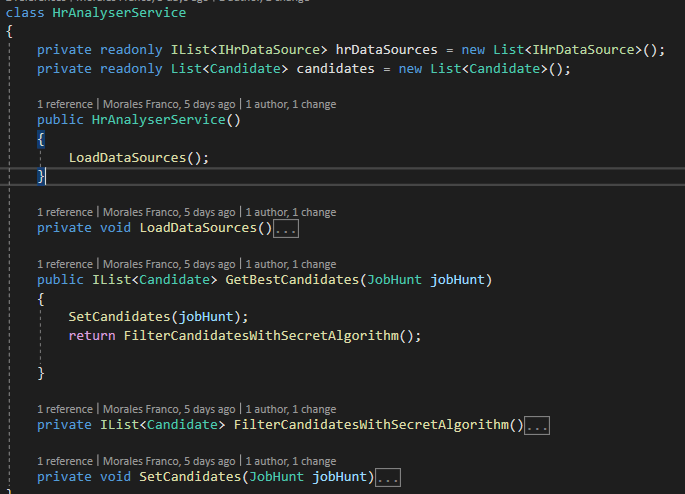
Task: Click the SetCandidates(jobHunt); call statement
Action: click(x=158, y=317)
